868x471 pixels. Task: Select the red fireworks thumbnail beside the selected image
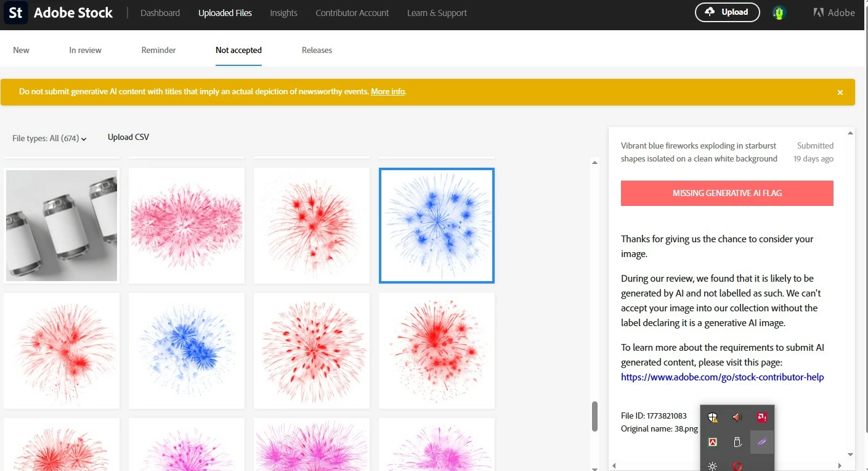[312, 226]
